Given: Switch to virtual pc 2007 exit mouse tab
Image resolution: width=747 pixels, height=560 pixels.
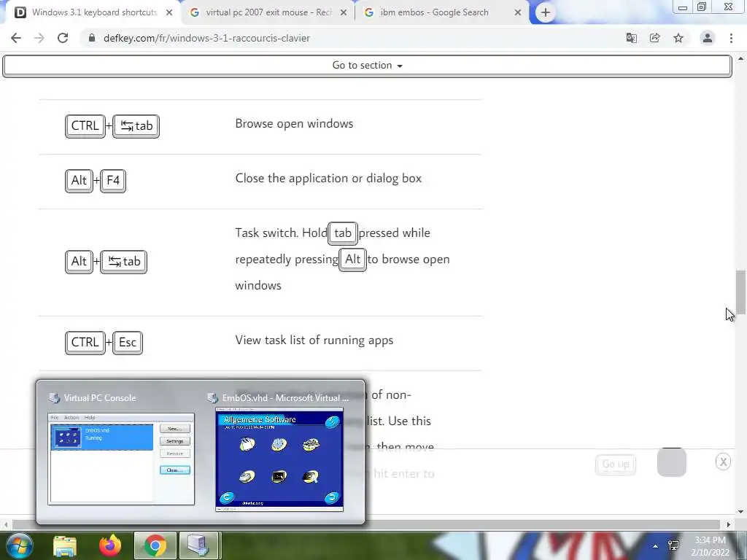Looking at the screenshot, I should click(x=267, y=13).
